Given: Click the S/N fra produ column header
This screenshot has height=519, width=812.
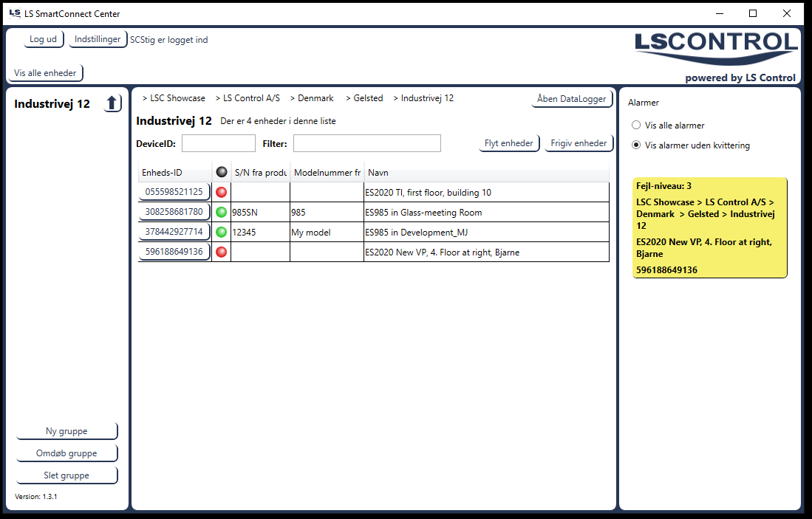Looking at the screenshot, I should pyautogui.click(x=261, y=172).
